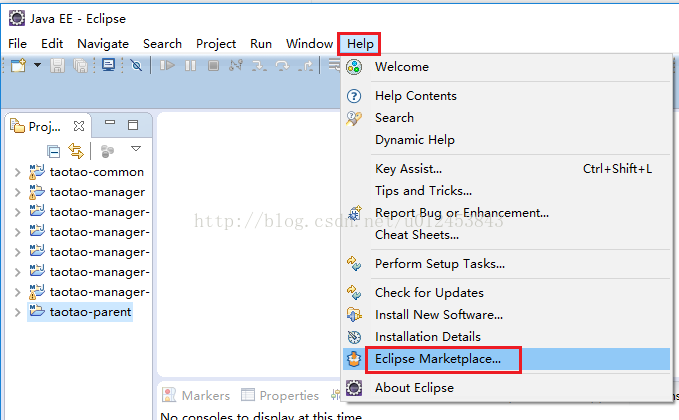Choose Report Bug or Enhancement...
Viewport: 679px width, 420px height.
(507, 213)
